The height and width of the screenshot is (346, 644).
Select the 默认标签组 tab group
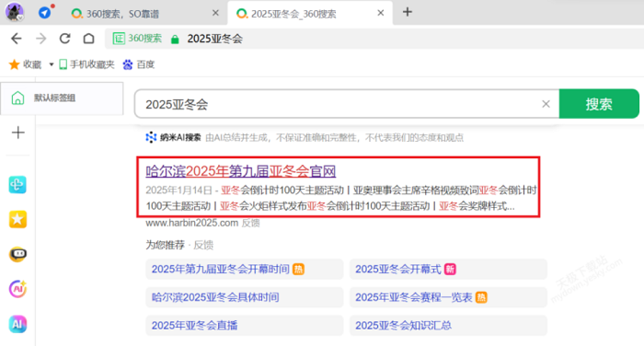click(x=62, y=98)
